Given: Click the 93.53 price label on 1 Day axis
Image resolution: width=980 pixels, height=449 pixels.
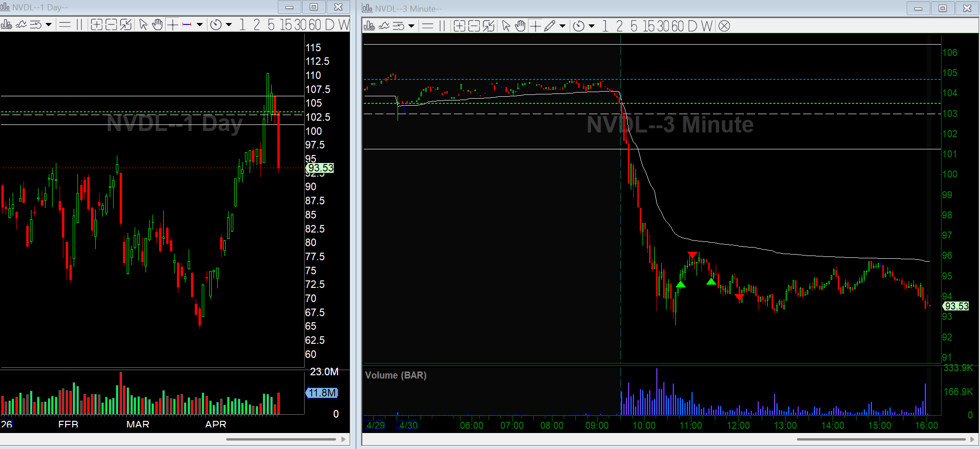Looking at the screenshot, I should click(320, 168).
